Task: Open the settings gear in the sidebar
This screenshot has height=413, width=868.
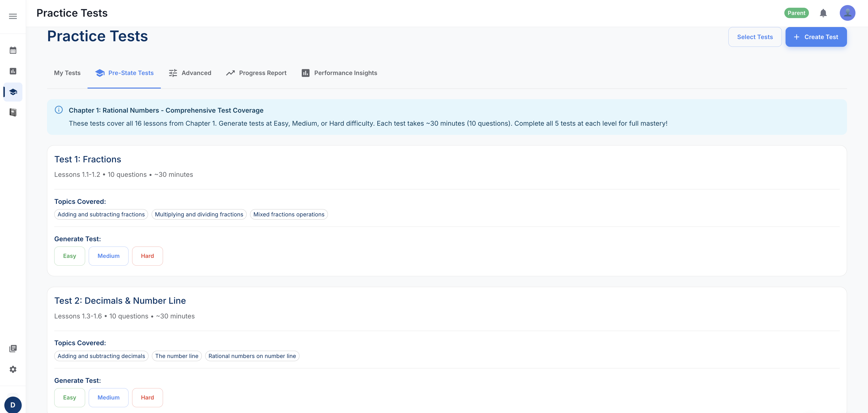Action: (13, 369)
